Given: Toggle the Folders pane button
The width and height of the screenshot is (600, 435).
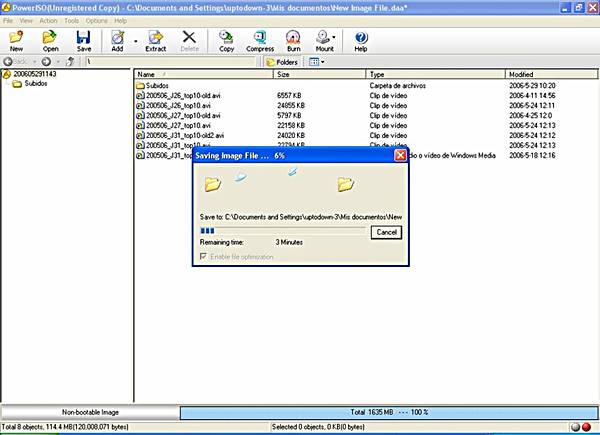Looking at the screenshot, I should (282, 62).
